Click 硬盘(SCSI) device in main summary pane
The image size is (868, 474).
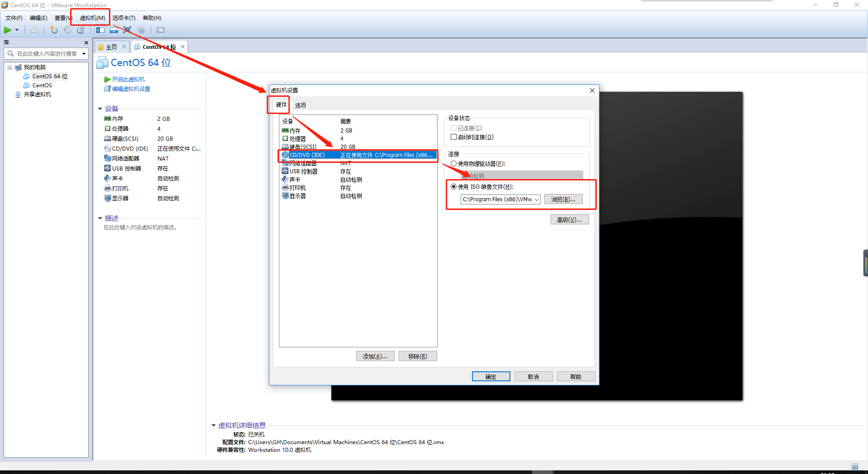click(x=125, y=139)
